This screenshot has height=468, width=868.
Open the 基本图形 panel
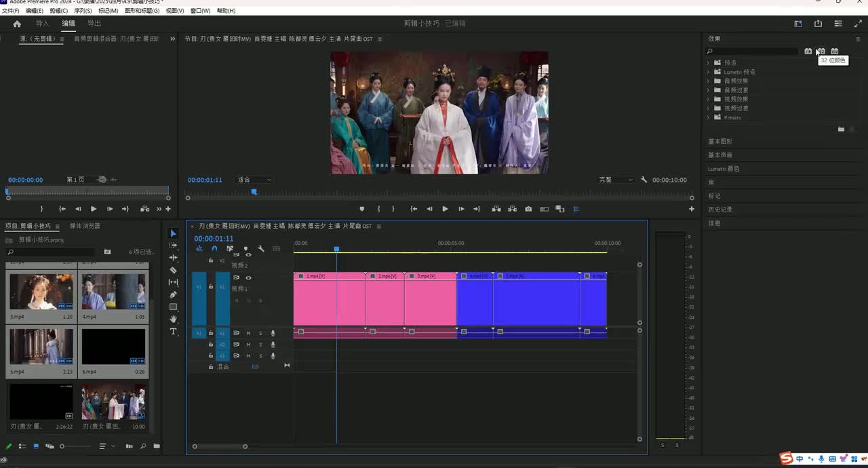click(720, 141)
